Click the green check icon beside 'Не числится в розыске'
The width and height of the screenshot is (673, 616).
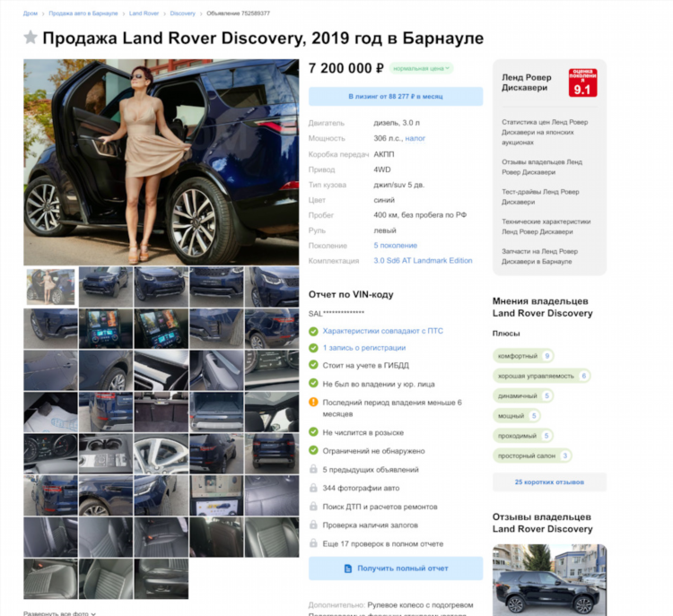[313, 432]
